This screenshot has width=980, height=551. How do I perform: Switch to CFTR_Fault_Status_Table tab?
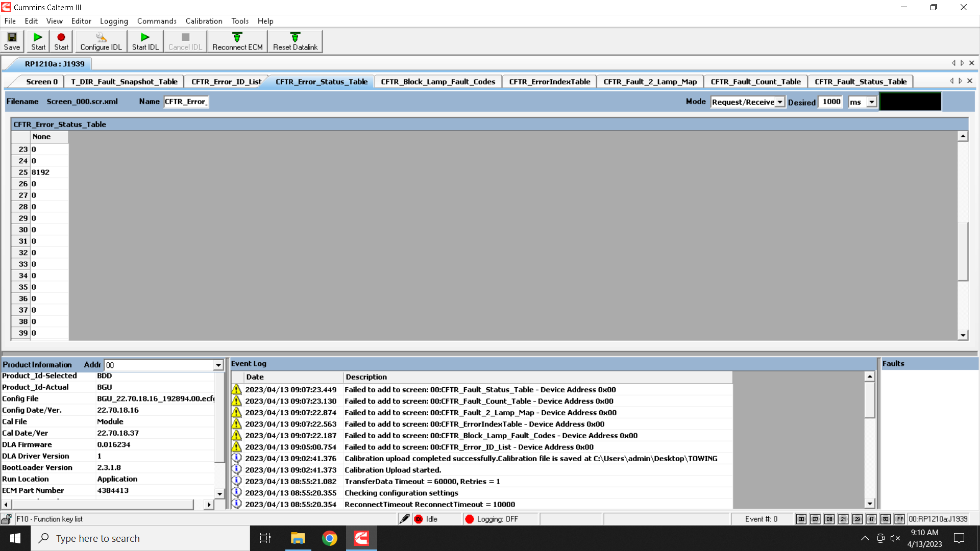click(x=861, y=82)
